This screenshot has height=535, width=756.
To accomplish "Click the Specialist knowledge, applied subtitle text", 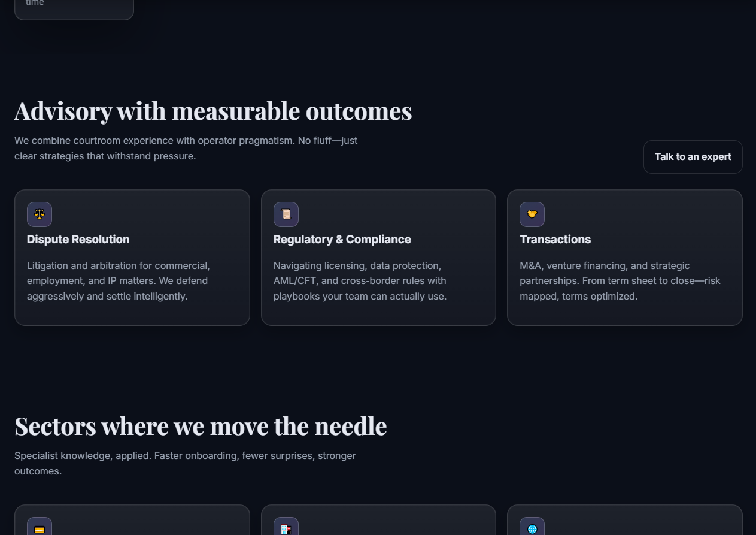I will point(185,463).
